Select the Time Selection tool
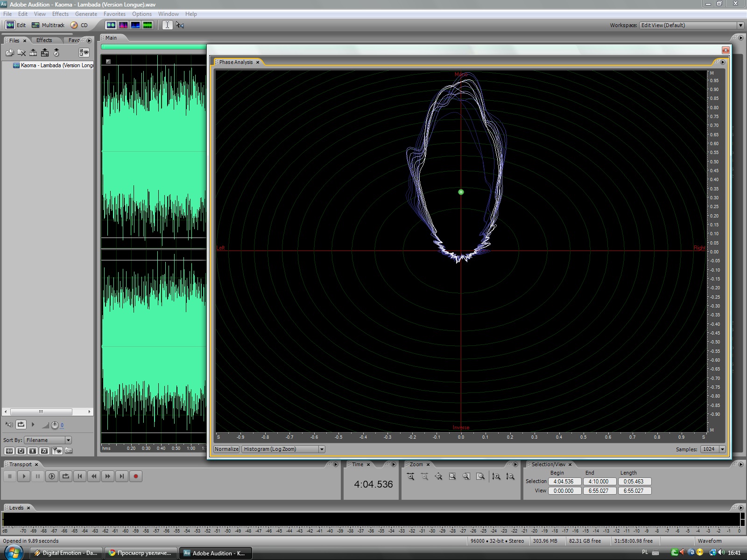Image resolution: width=747 pixels, height=560 pixels. tap(167, 25)
